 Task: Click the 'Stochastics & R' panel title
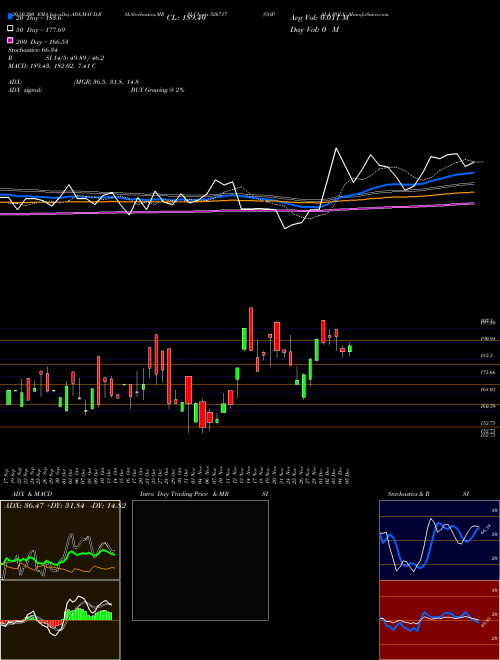coord(409,494)
